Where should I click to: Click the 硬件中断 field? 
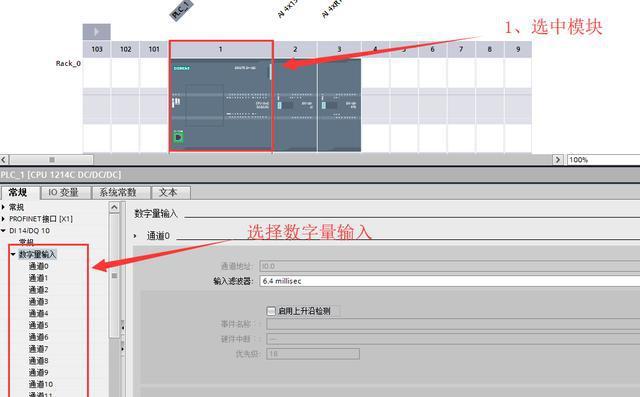pos(453,339)
